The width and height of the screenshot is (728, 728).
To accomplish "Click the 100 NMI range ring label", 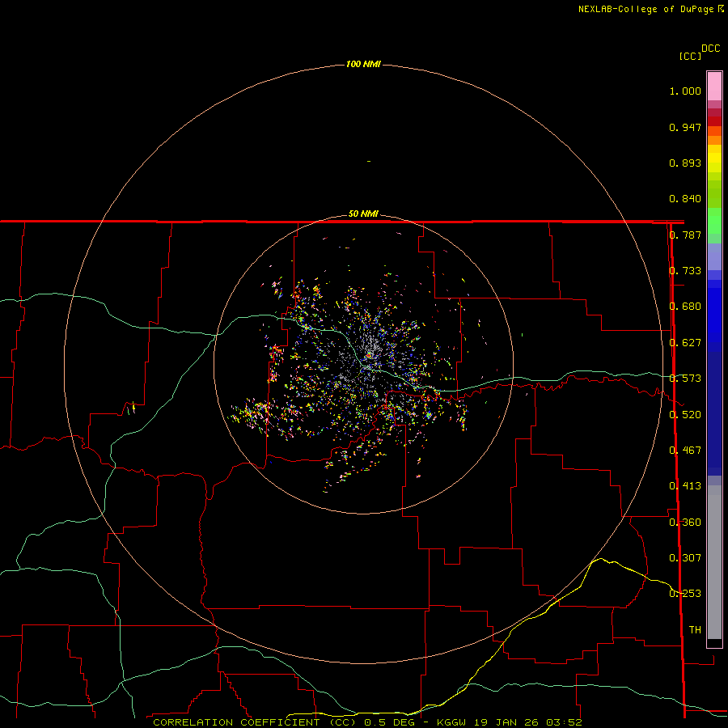I will [x=363, y=64].
